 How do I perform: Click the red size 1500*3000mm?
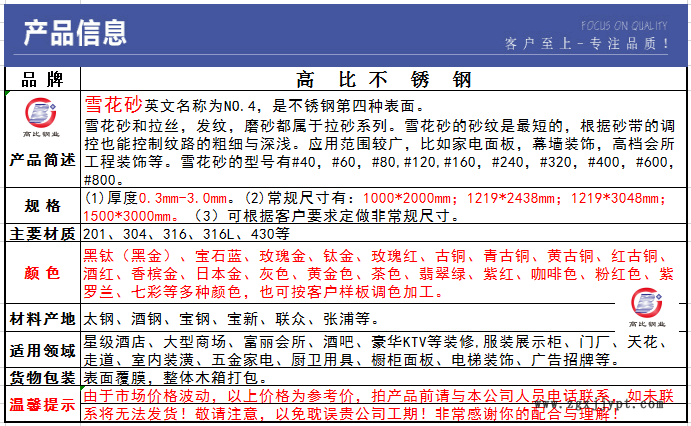coord(127,216)
